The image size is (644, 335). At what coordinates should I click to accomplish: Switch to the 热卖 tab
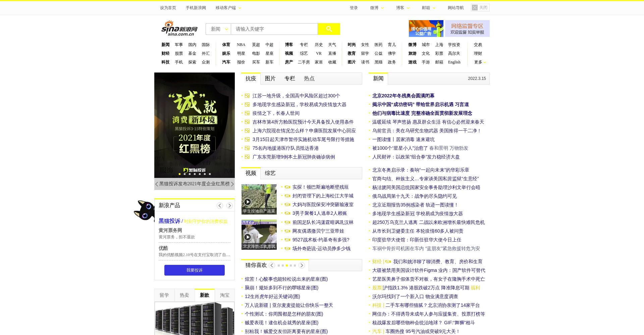click(x=184, y=295)
